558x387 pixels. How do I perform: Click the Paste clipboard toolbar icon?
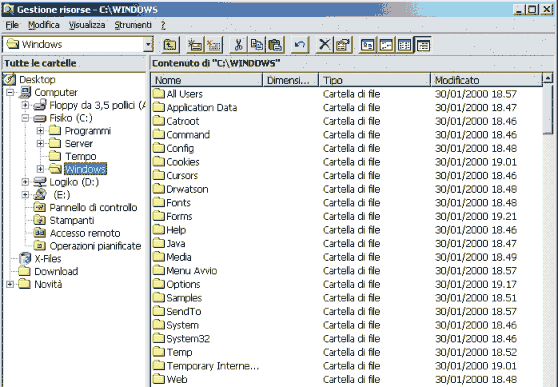[275, 45]
